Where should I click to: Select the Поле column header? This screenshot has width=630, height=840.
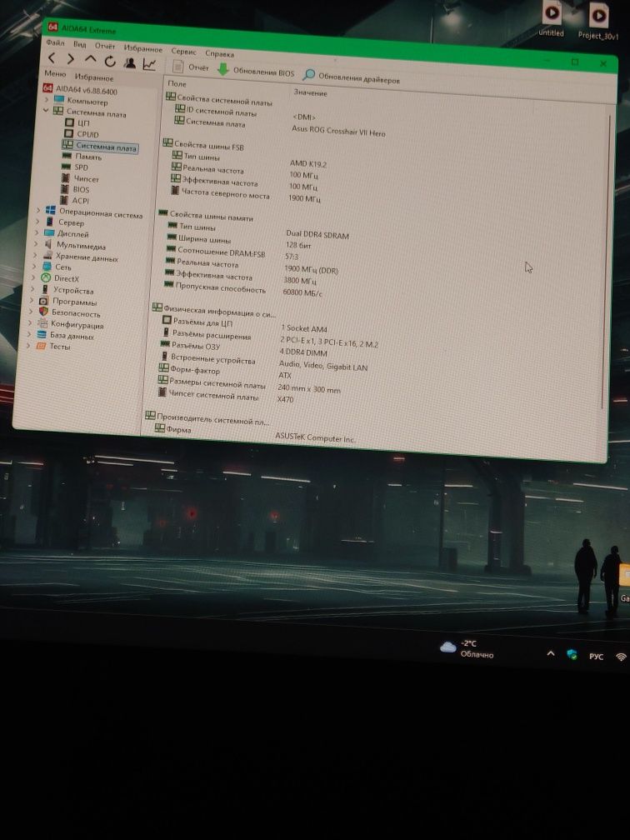pos(177,83)
